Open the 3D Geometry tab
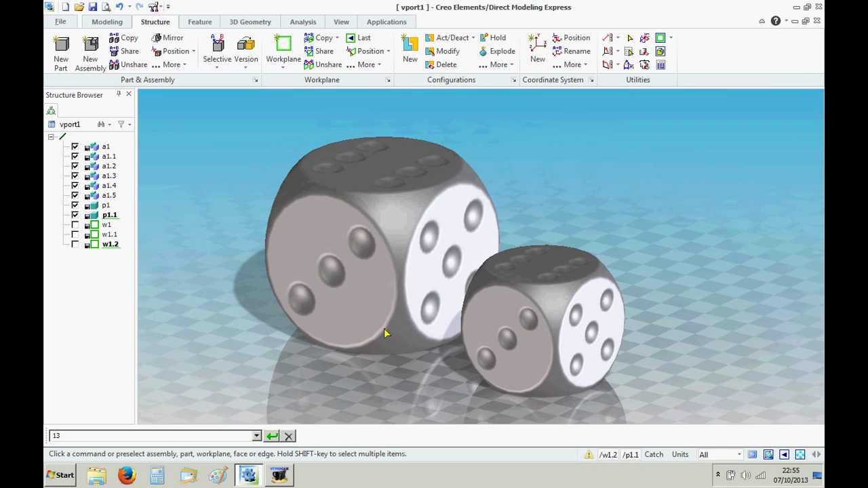Viewport: 868px width, 488px height. tap(250, 22)
